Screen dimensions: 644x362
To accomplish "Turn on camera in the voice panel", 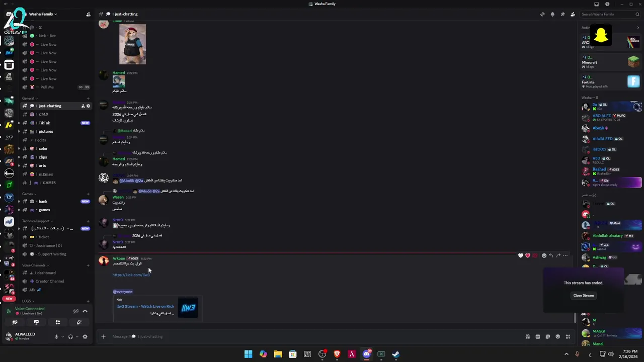I will (x=15, y=322).
